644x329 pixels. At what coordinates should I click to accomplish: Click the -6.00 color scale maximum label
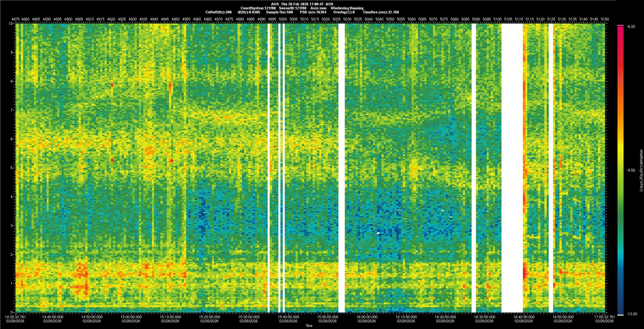[630, 27]
